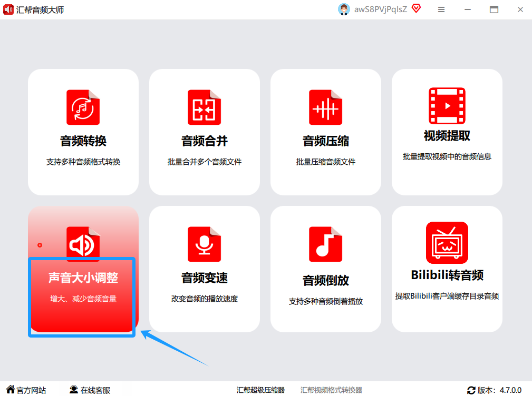Click the 视频提取 title text
This screenshot has height=396, width=532.
coord(447,136)
